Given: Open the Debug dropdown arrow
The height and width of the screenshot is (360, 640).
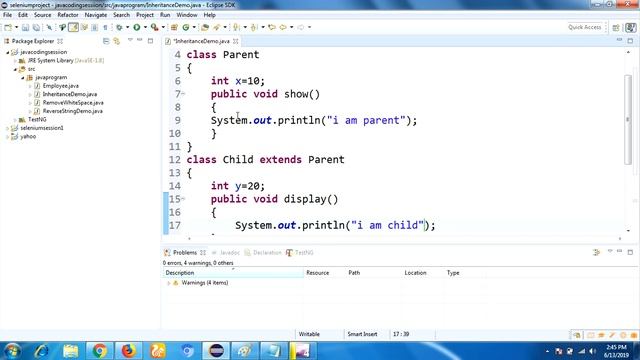Looking at the screenshot, I should pyautogui.click(x=127, y=27).
